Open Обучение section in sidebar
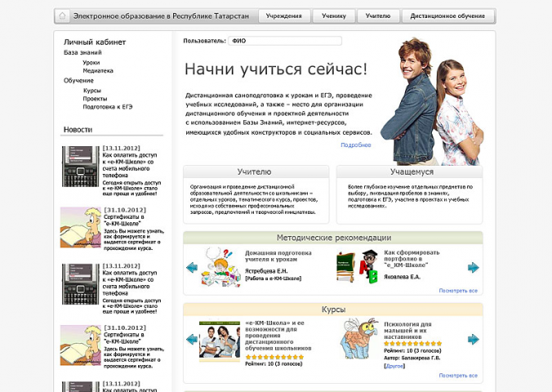Viewport: 552px width, 392px height. [x=78, y=81]
